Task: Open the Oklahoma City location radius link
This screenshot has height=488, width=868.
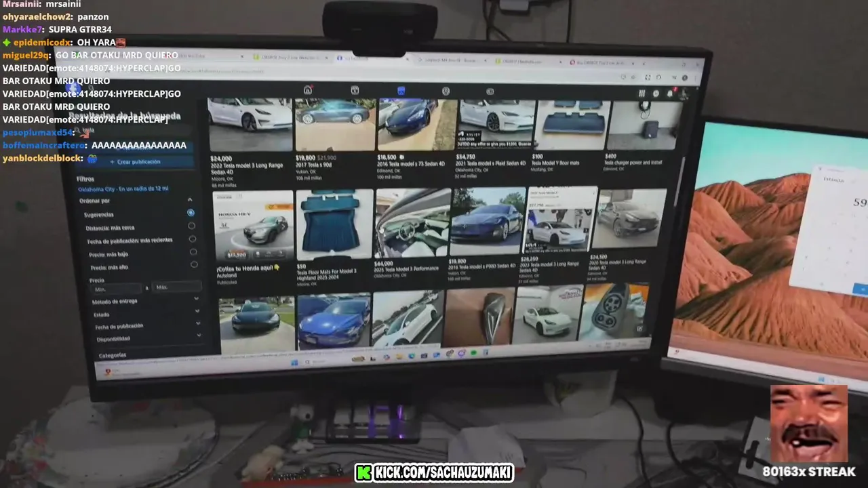Action: (123, 189)
